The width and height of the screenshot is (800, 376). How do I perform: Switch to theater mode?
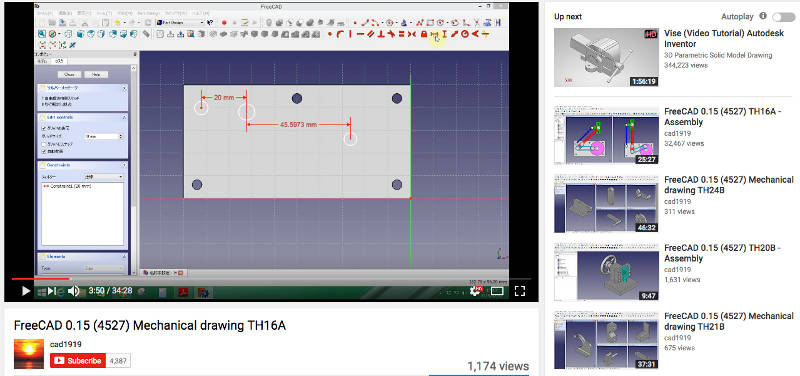tap(496, 291)
